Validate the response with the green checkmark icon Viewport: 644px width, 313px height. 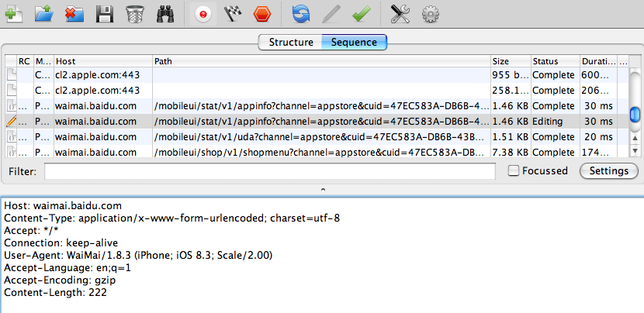click(362, 15)
